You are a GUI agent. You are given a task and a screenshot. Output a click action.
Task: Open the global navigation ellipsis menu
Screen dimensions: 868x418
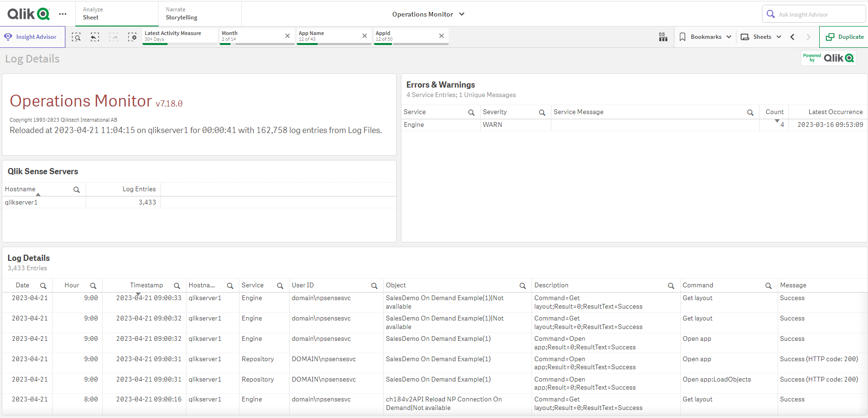(x=62, y=14)
